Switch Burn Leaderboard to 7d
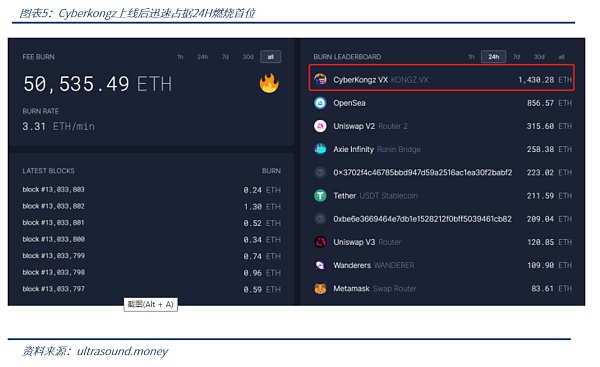Screen dimensions: 600x367 click(517, 57)
